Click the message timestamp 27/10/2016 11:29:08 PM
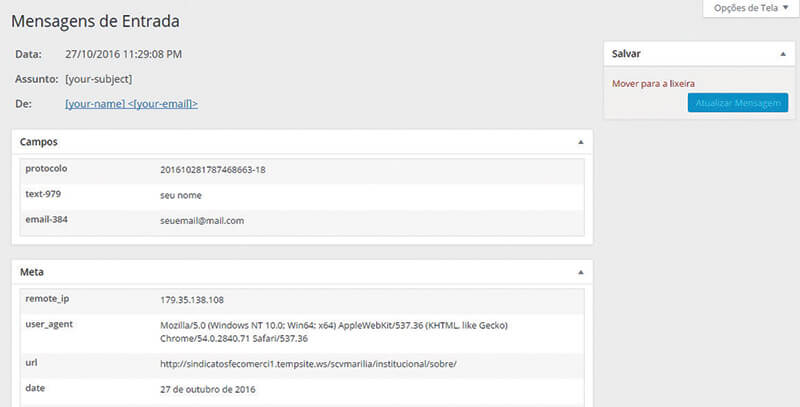The height and width of the screenshot is (407, 800). pyautogui.click(x=124, y=54)
